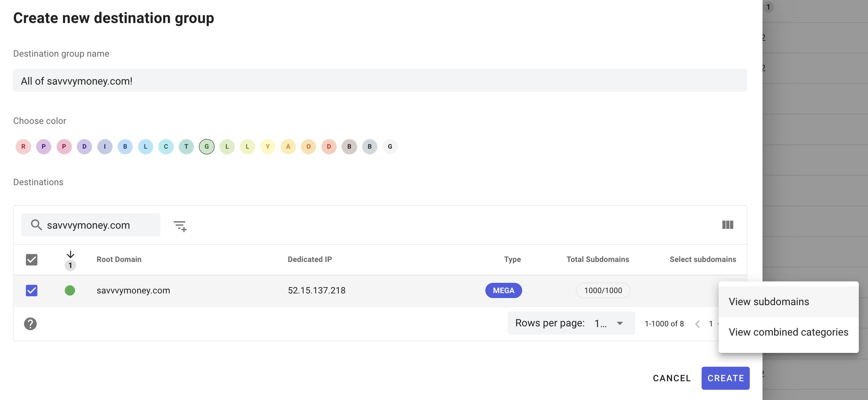The width and height of the screenshot is (868, 400).
Task: Click the Total Subdomains column header
Action: [598, 259]
